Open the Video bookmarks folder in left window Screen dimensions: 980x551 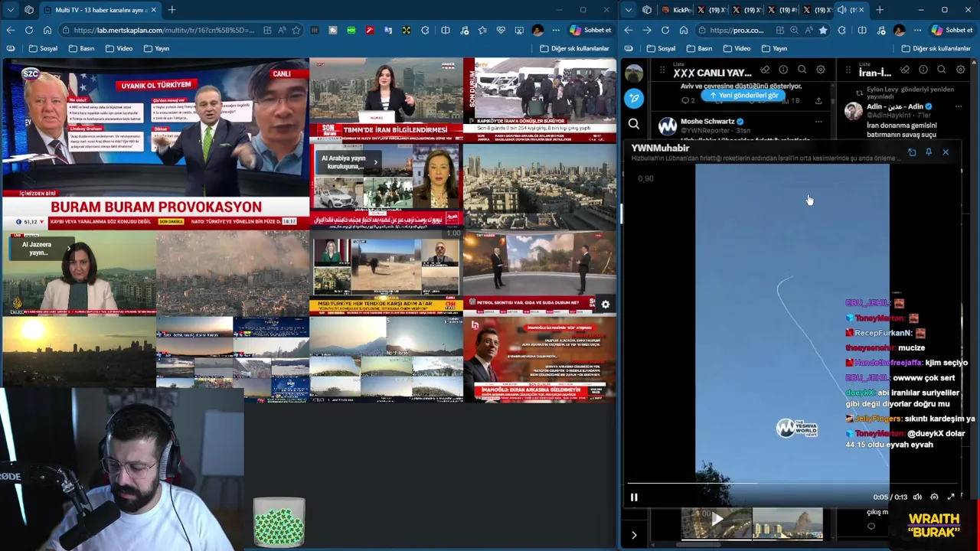[119, 48]
